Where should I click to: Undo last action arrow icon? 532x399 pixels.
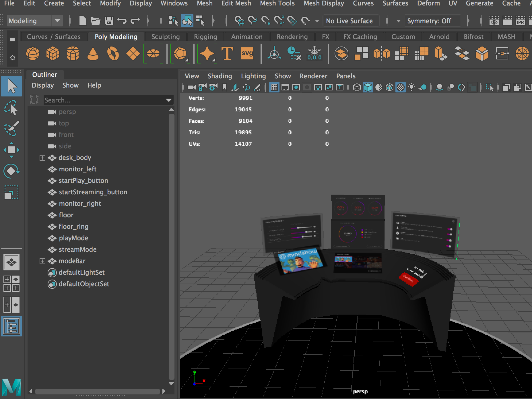coord(122,21)
